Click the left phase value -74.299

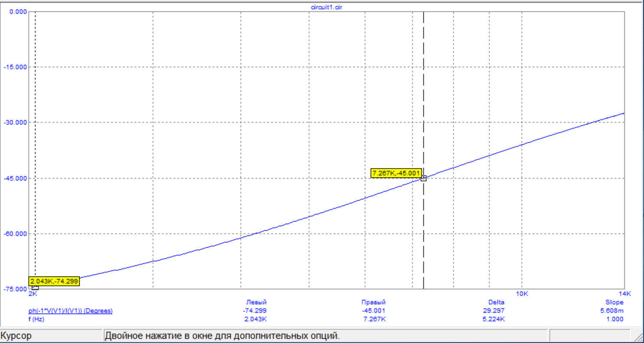255,310
